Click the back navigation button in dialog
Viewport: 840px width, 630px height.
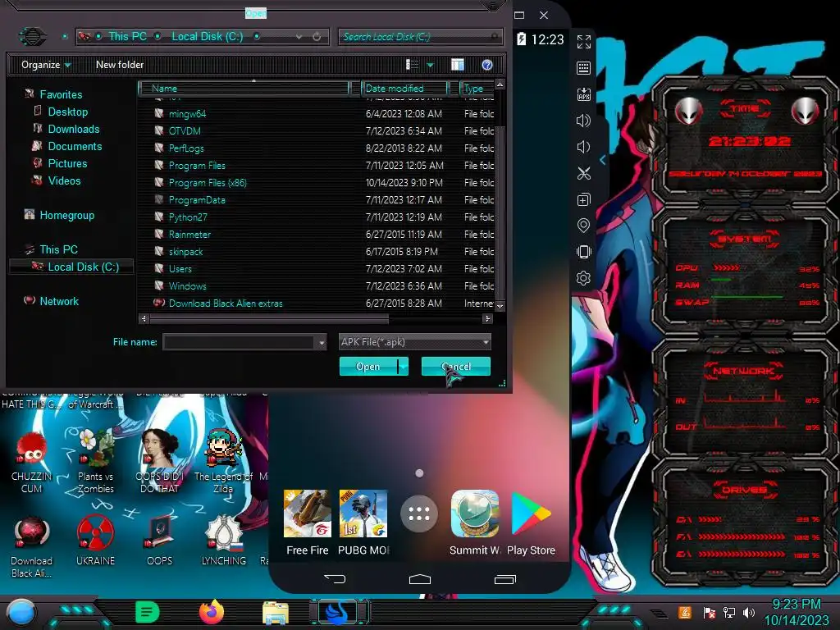32,36
